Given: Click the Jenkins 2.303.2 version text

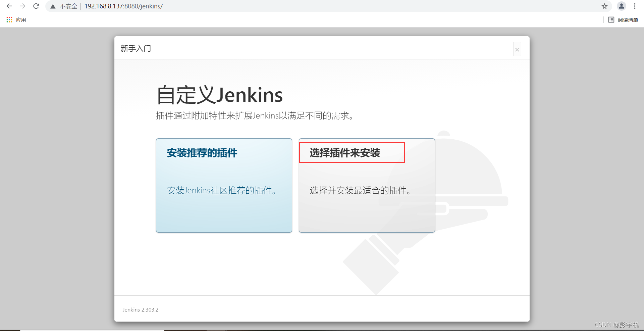Looking at the screenshot, I should point(141,310).
